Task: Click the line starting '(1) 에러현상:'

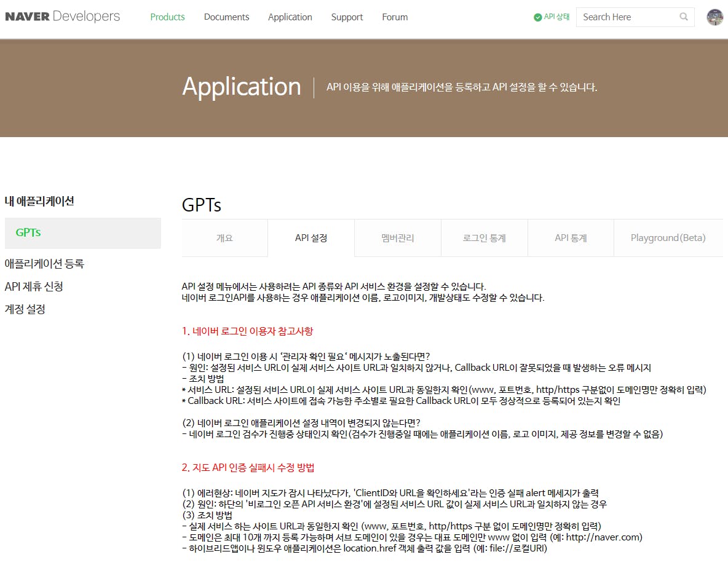Action: 390,493
